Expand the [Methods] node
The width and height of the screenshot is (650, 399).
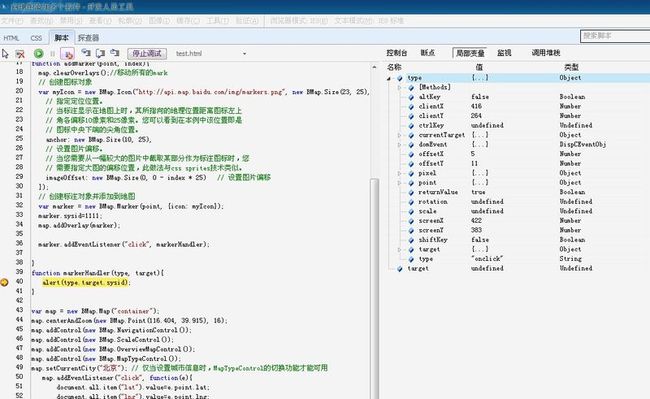[x=400, y=87]
